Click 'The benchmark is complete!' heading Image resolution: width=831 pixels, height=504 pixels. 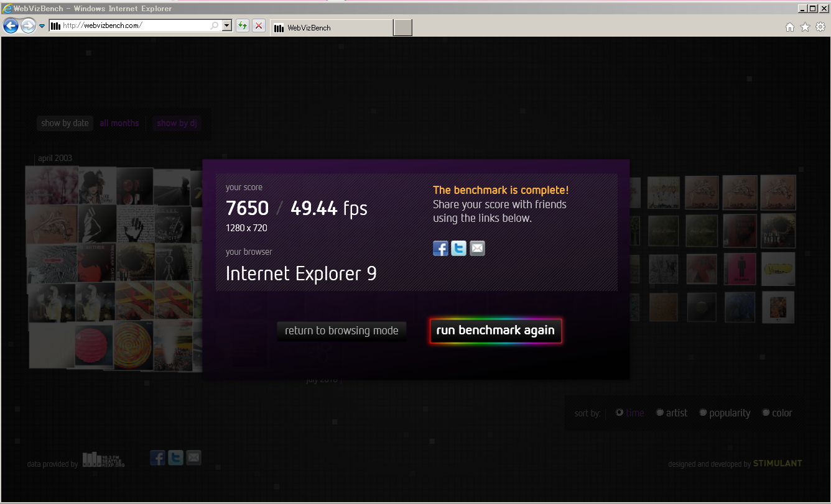(x=501, y=190)
